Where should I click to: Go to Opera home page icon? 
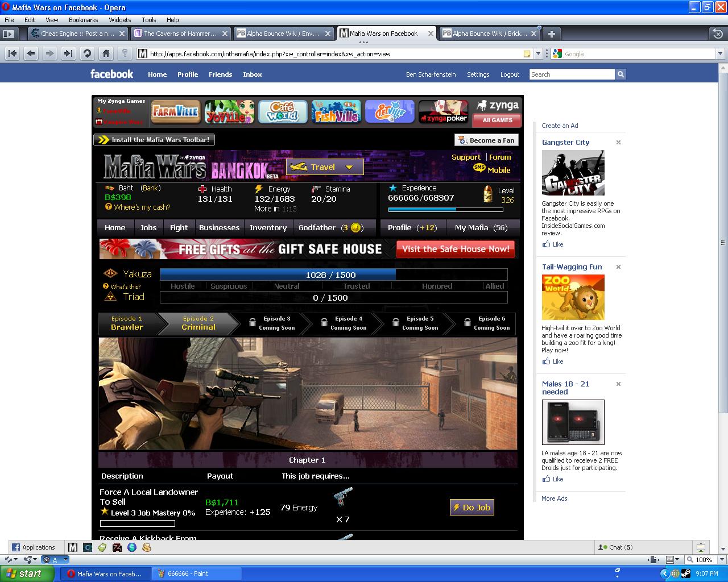point(106,53)
